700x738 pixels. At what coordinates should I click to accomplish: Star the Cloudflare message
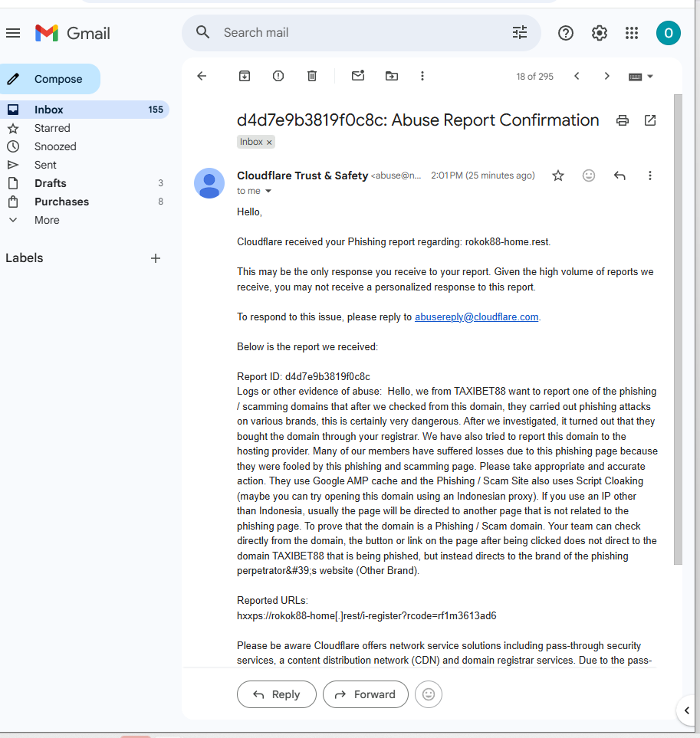558,175
